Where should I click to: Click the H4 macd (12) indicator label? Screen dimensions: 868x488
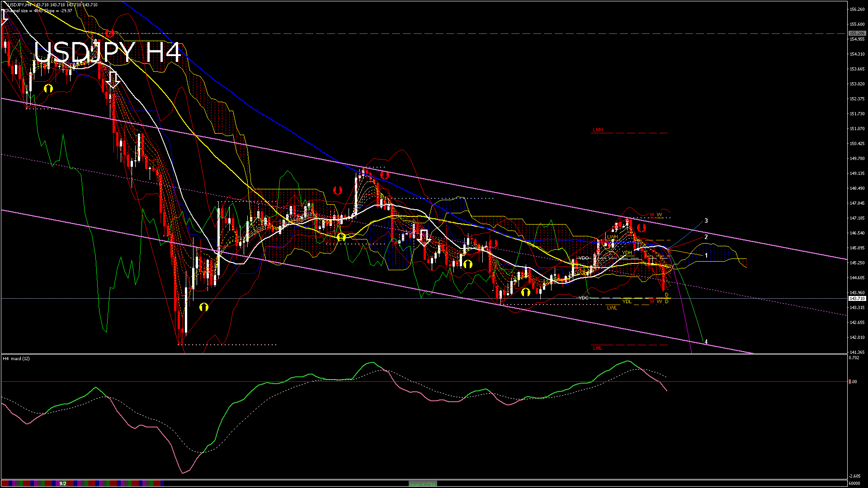click(16, 359)
